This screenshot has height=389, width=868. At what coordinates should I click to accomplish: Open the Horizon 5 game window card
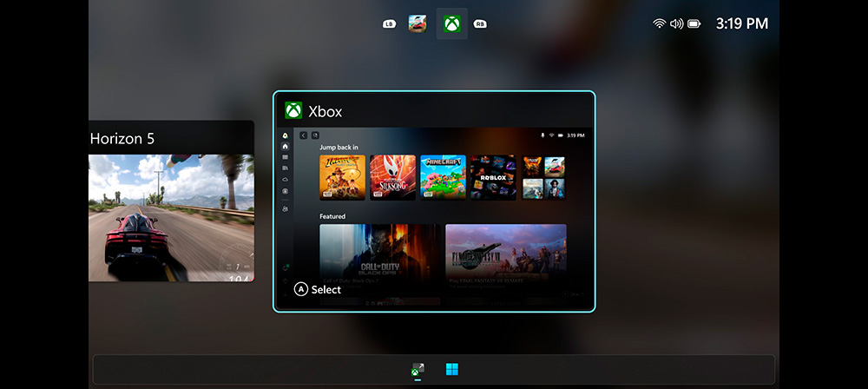coord(171,208)
